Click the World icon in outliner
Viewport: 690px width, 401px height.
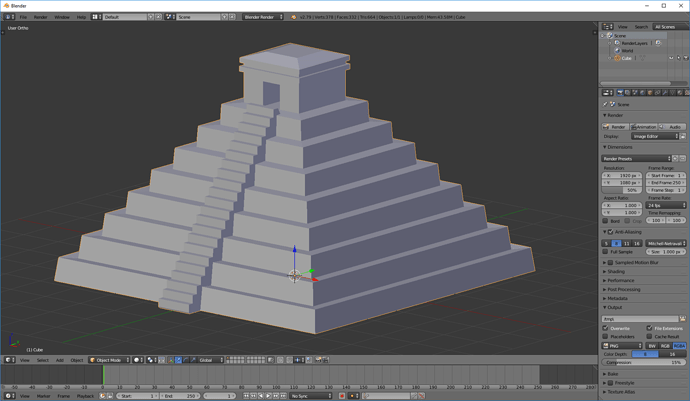(x=617, y=51)
